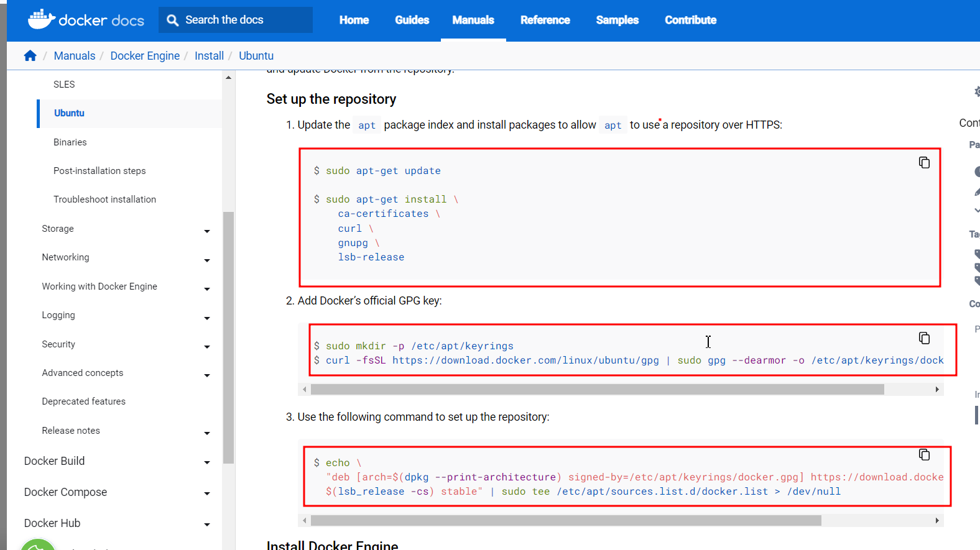980x550 pixels.
Task: Click the 'ca-certificates' package line
Action: (x=383, y=214)
